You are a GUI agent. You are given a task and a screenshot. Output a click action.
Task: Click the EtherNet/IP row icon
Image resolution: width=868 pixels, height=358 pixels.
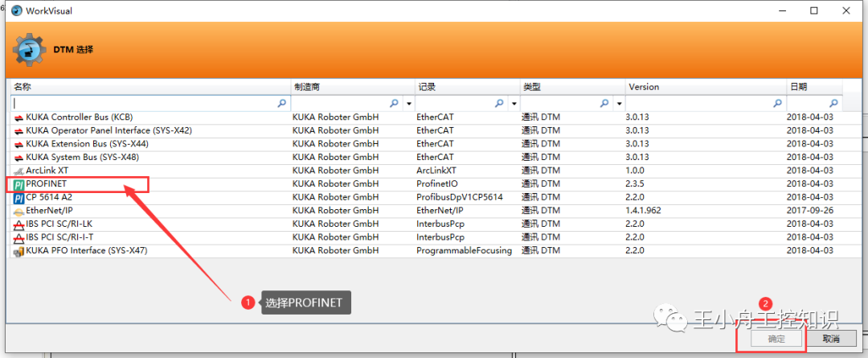point(18,211)
